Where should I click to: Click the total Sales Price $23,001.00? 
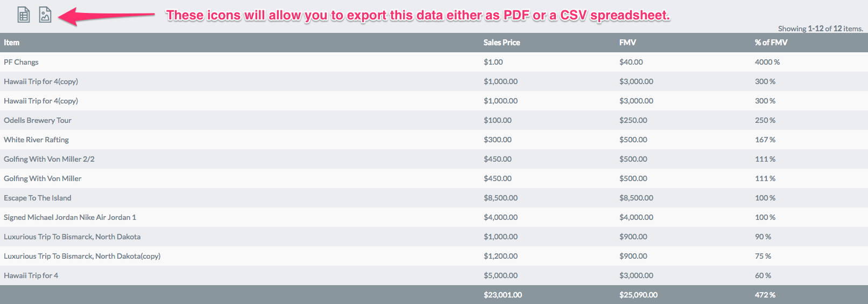point(503,295)
